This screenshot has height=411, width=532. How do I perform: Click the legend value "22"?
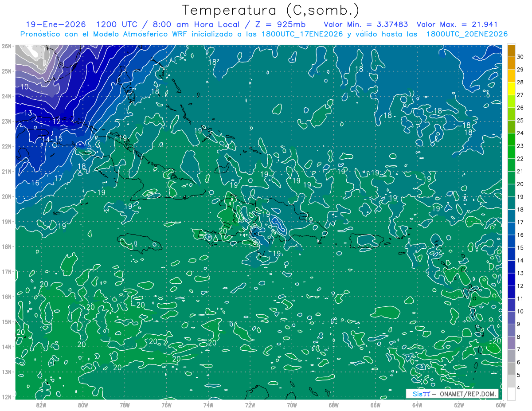click(x=520, y=159)
